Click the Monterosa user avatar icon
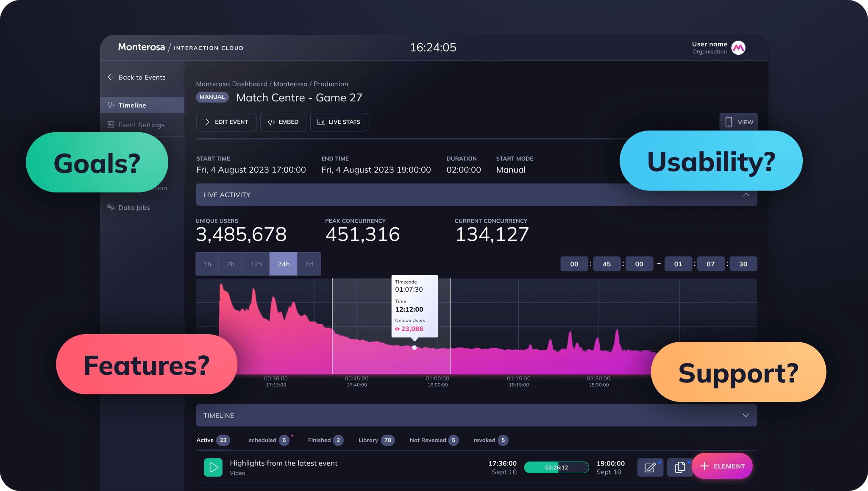868x491 pixels. click(738, 48)
